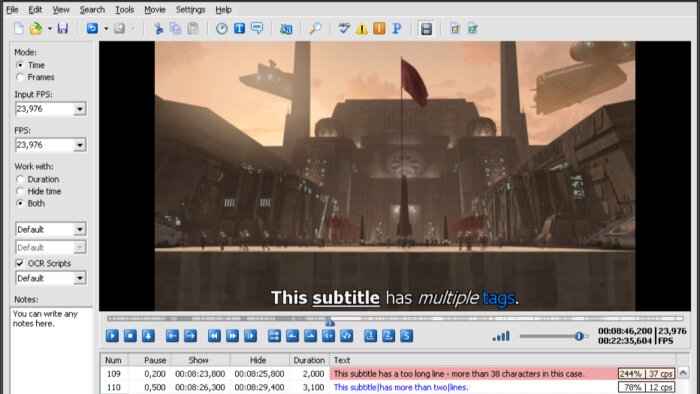700x394 pixels.
Task: Open the View menu
Action: click(x=61, y=9)
